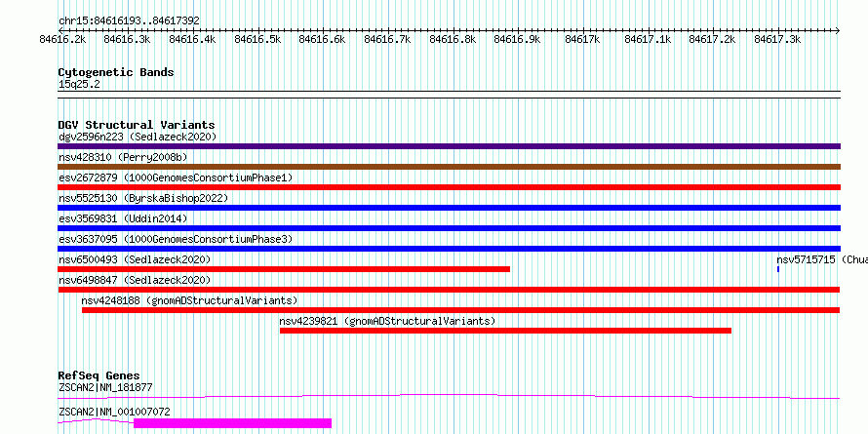Viewport: 868px width, 434px height.
Task: Open the nsv5525130 blue variant bar
Action: pyautogui.click(x=449, y=208)
